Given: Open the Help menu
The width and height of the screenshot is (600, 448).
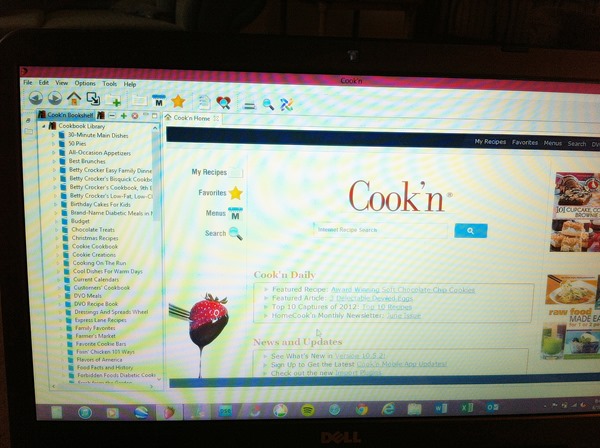Looking at the screenshot, I should click(130, 84).
